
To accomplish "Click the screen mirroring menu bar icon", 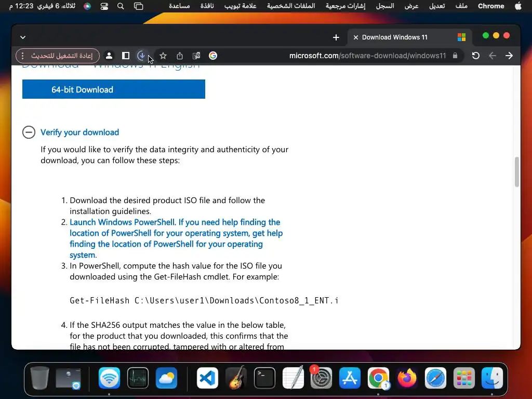I will 138,6.
